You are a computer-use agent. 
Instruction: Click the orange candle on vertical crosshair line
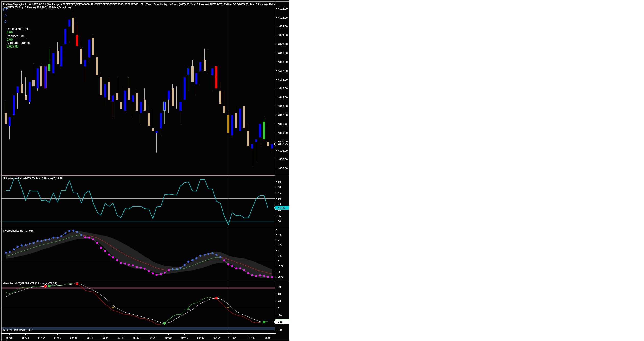(x=228, y=124)
